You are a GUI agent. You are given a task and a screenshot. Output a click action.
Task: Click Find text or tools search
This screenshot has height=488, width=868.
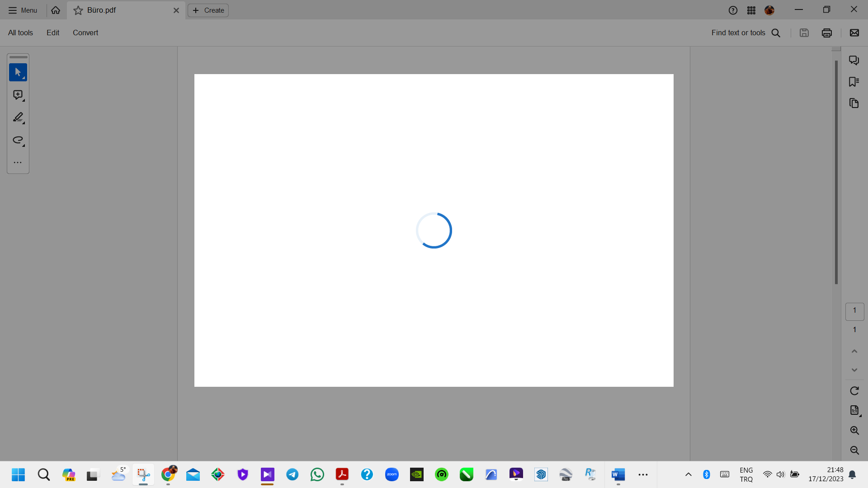(746, 33)
